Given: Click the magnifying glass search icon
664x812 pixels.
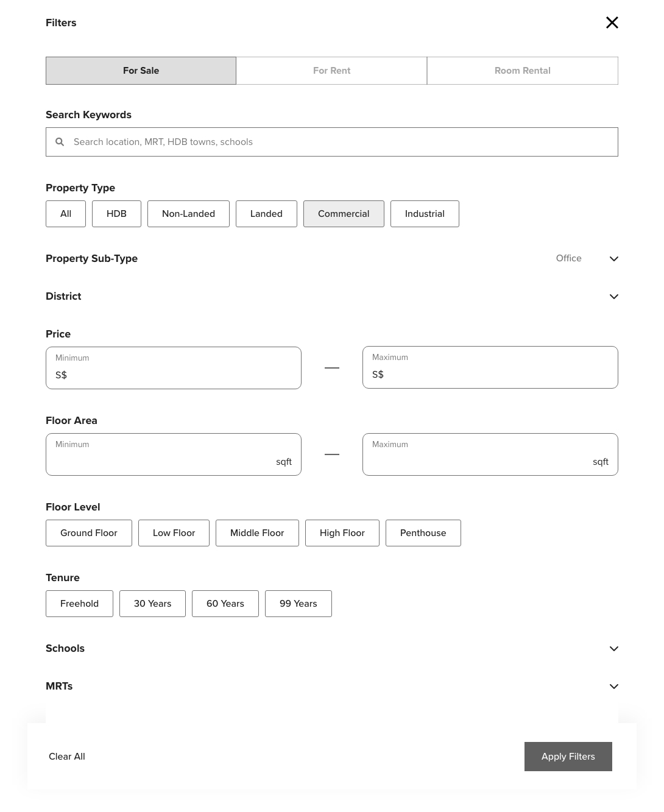Looking at the screenshot, I should coord(60,142).
